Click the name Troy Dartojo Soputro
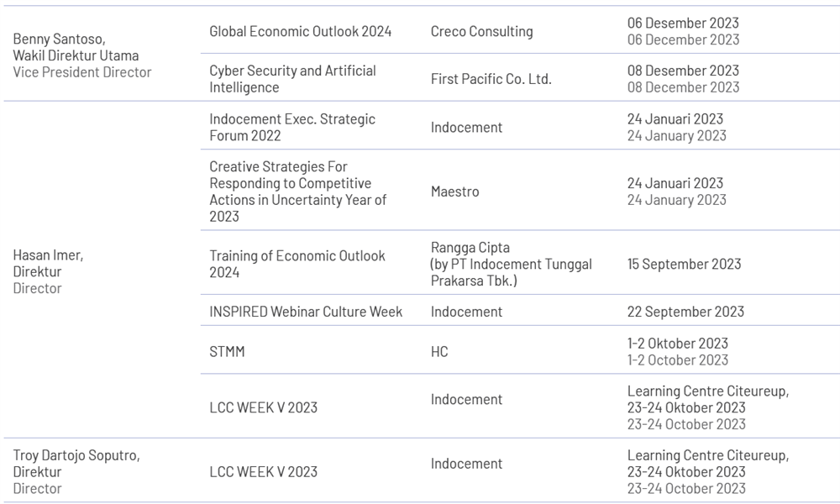The height and width of the screenshot is (504, 840). [x=76, y=455]
